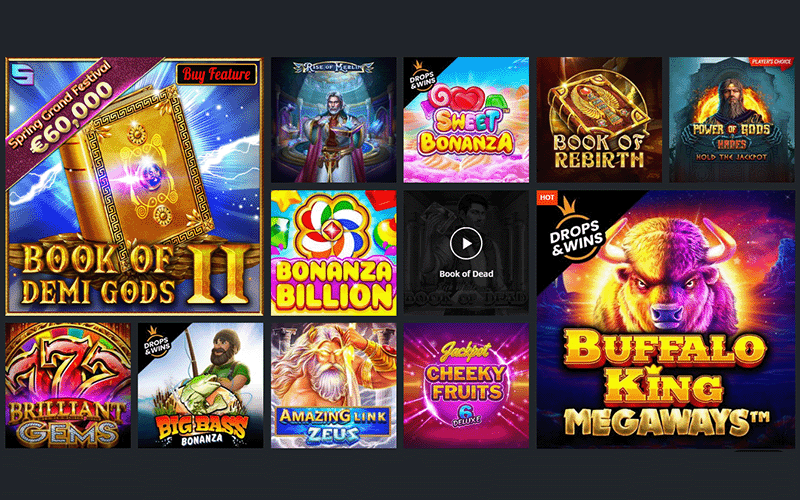Screen dimensions: 800x500
Task: Launch the Sweet Bonanza game
Action: pyautogui.click(x=466, y=120)
